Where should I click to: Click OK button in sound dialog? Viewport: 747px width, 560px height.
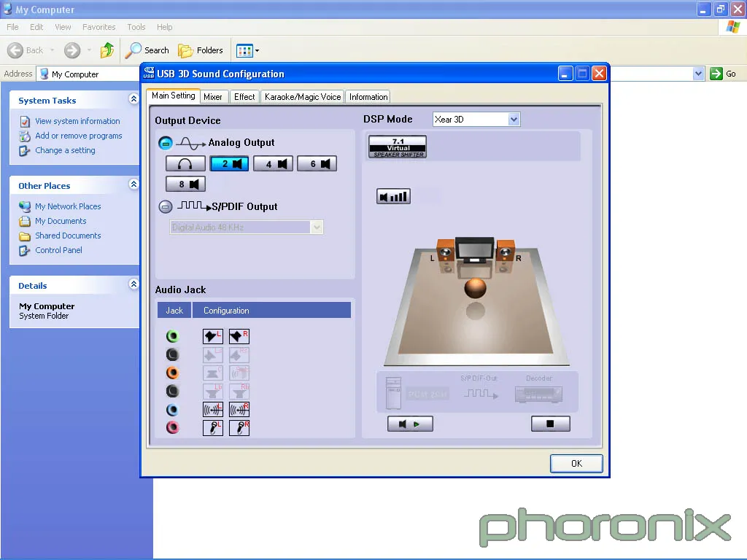pos(576,463)
